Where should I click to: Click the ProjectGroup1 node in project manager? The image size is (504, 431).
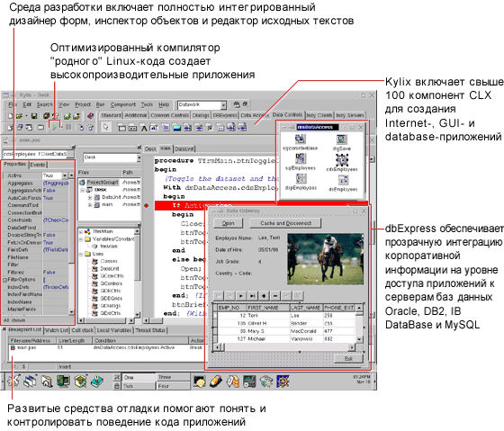[x=100, y=183]
